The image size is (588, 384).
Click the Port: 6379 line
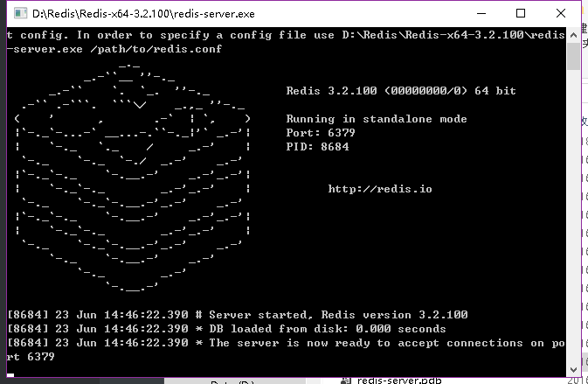pos(321,133)
